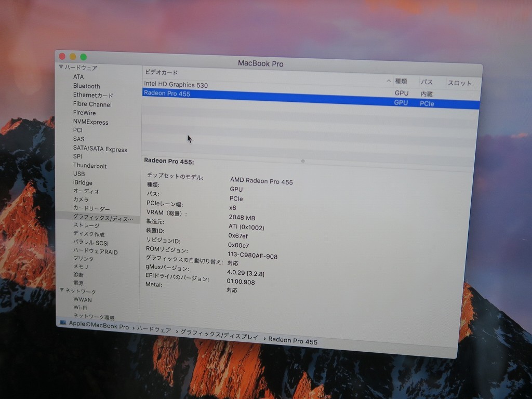
Task: Click the AMD Radeon Pro 455 chipset value
Action: tap(261, 181)
